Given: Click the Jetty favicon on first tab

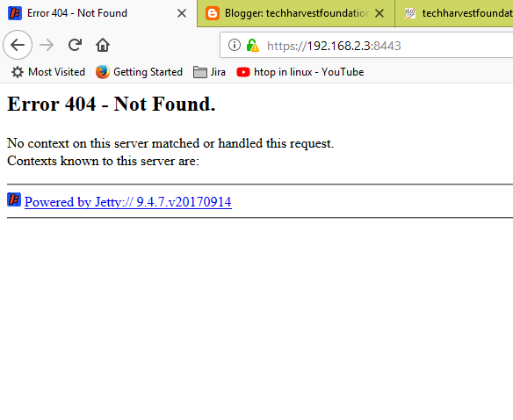Looking at the screenshot, I should (x=15, y=13).
